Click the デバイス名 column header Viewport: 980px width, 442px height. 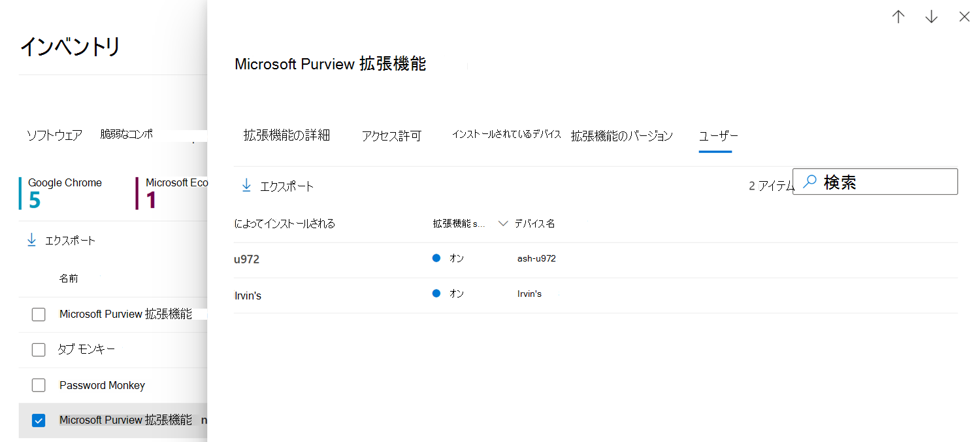coord(534,224)
